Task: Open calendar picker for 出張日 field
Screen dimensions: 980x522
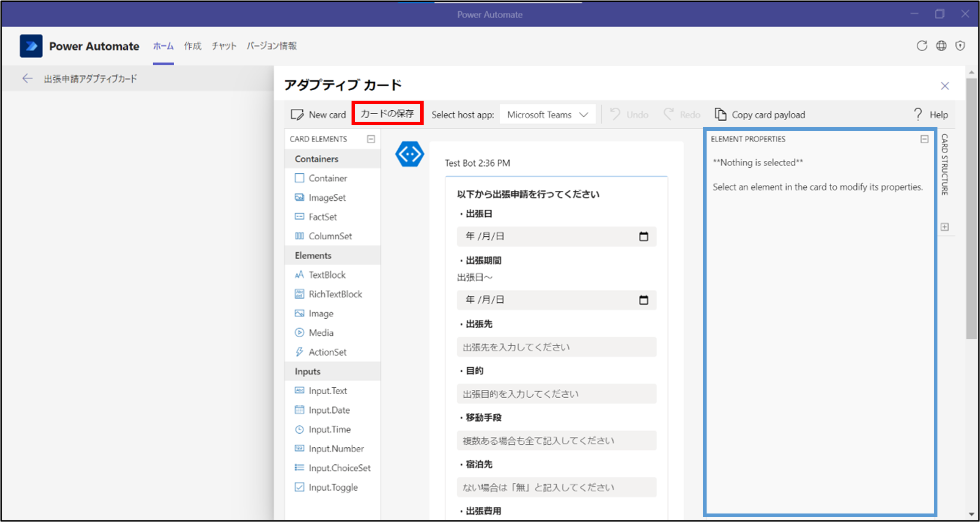Action: click(643, 236)
